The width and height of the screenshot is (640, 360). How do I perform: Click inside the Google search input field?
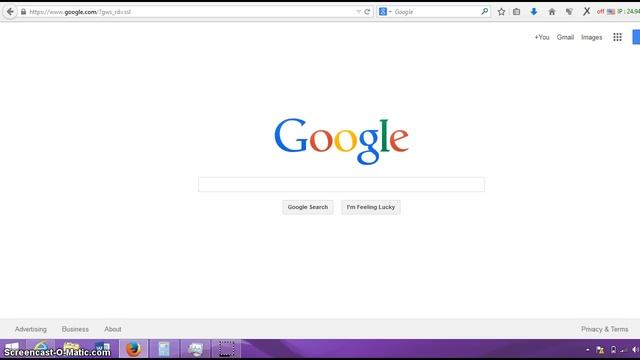coord(341,184)
